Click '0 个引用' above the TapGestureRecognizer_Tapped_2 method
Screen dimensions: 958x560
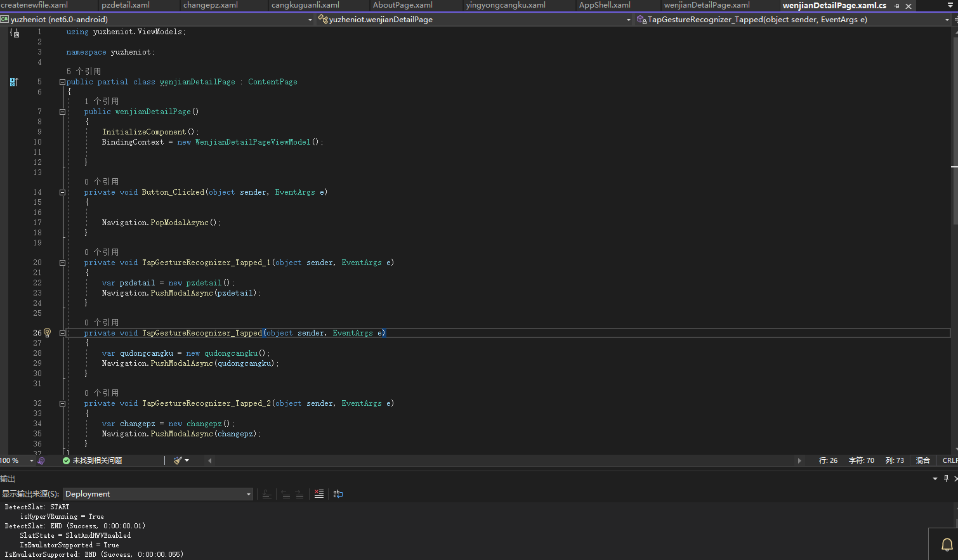102,393
